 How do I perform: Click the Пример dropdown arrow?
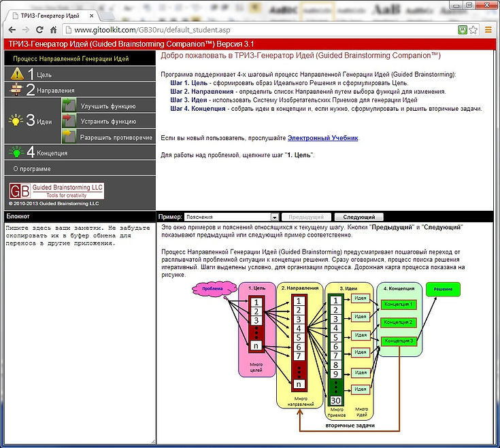275,218
